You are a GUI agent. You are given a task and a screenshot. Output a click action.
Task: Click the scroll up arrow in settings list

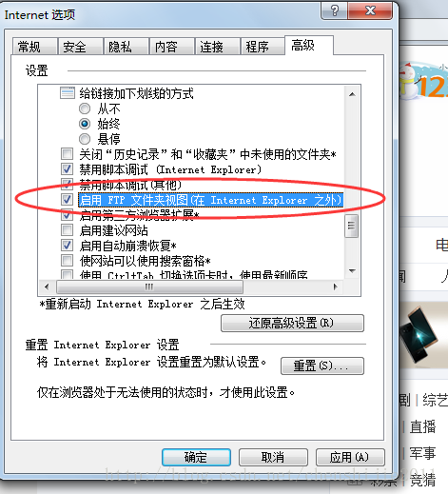(x=352, y=94)
